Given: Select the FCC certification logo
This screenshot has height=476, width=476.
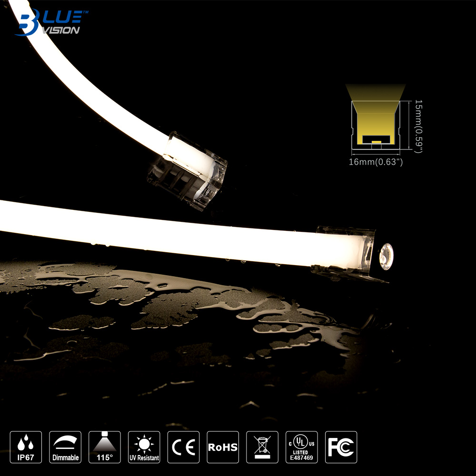Looking at the screenshot, I should point(341,447).
